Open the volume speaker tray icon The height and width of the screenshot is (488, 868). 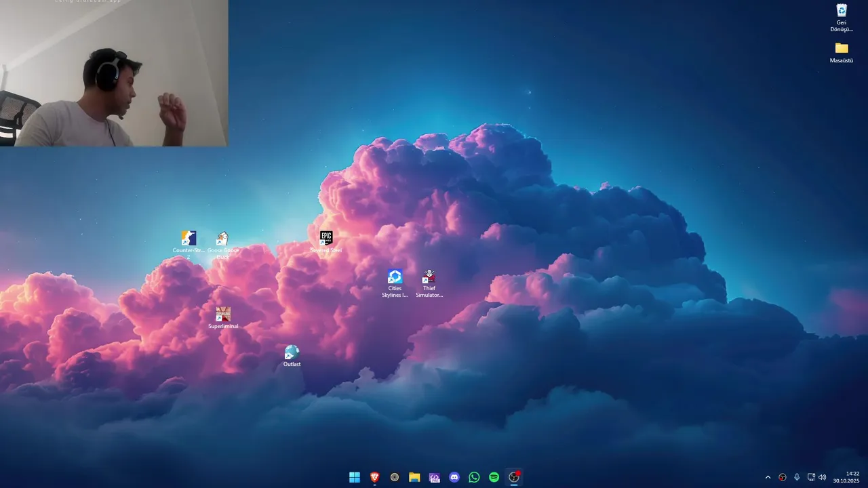(x=823, y=477)
